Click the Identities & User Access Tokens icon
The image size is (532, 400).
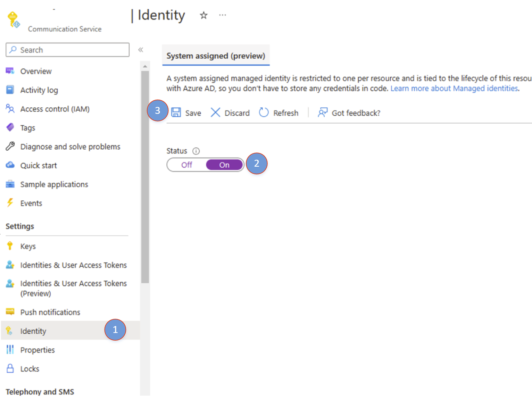pos(10,265)
